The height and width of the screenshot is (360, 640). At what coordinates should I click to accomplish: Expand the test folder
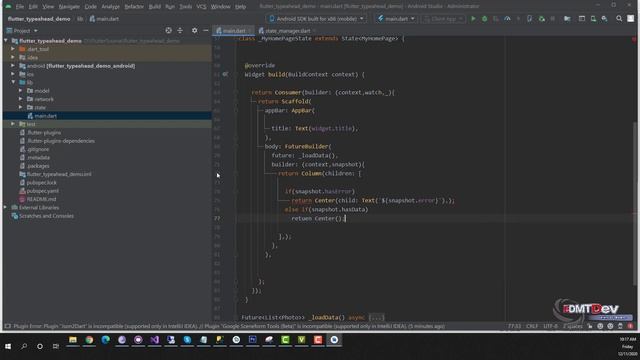pos(13,124)
